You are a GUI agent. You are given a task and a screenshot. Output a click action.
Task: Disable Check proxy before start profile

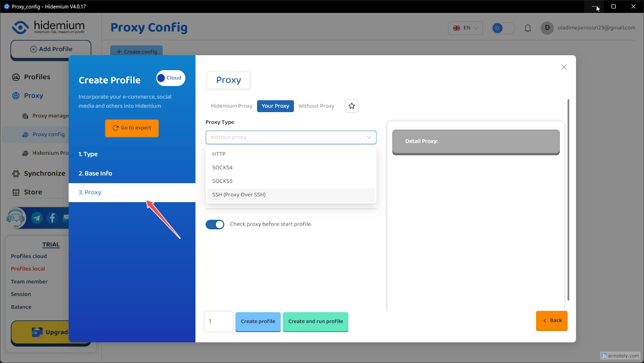coord(215,224)
